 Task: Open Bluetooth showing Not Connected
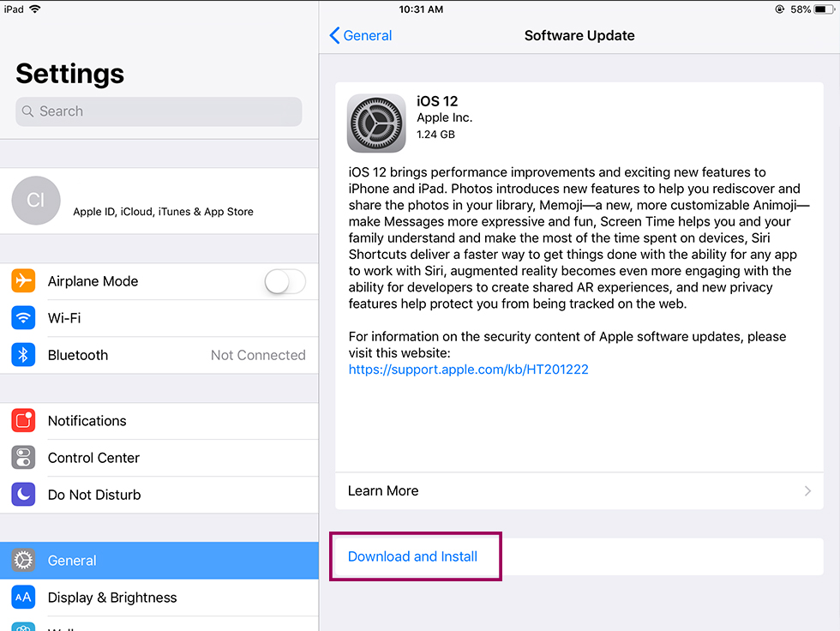[159, 355]
